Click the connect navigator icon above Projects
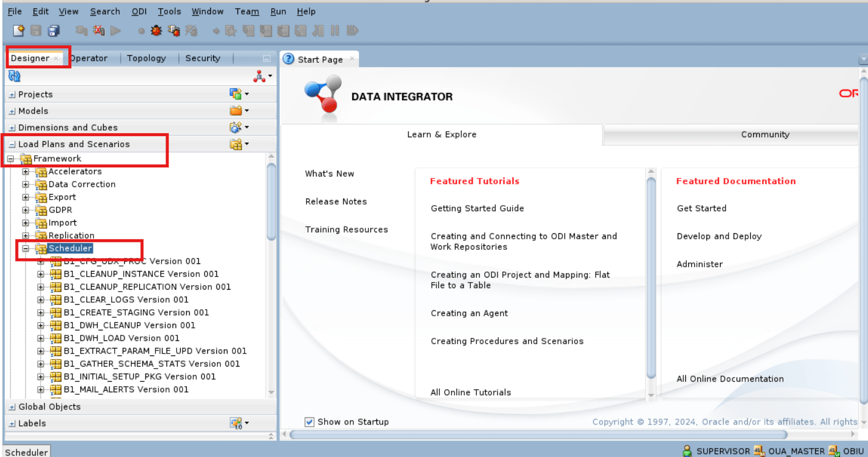 pyautogui.click(x=260, y=75)
